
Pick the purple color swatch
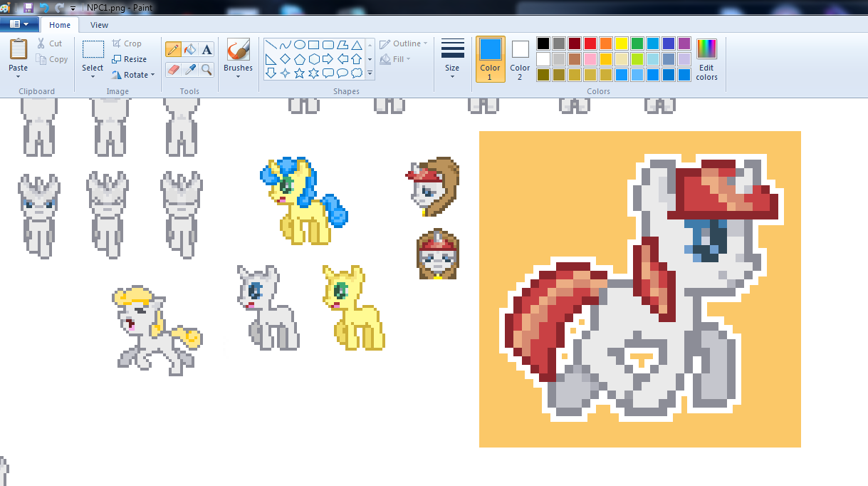(x=684, y=43)
